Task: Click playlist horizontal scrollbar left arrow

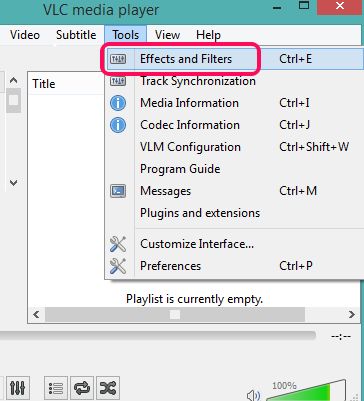Action: click(36, 314)
